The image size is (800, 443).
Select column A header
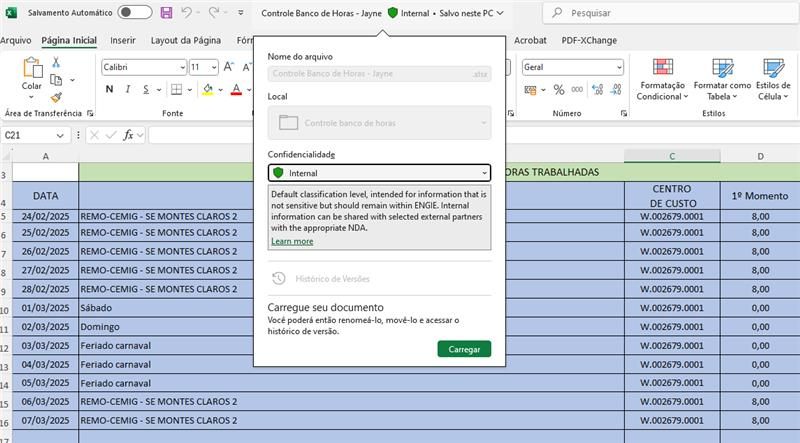[x=45, y=156]
